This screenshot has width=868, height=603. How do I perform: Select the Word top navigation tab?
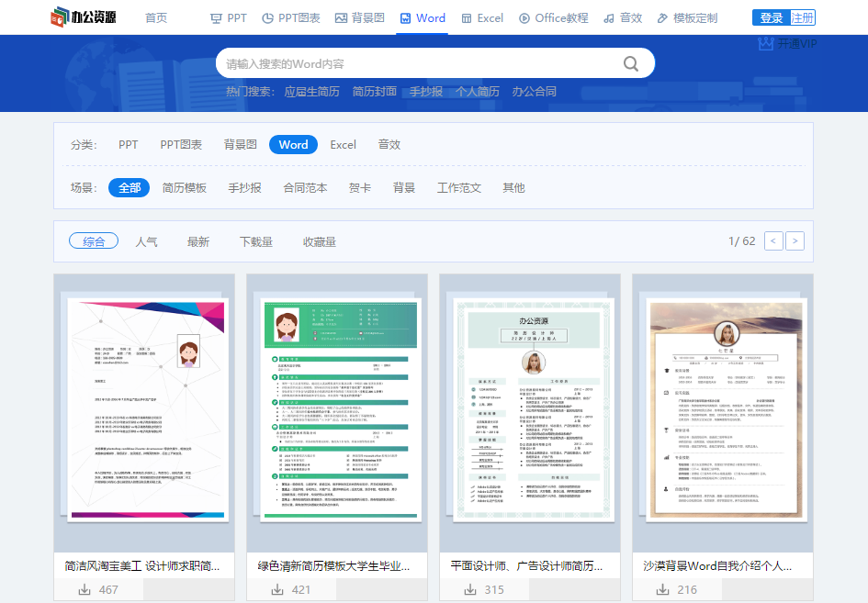tap(423, 17)
